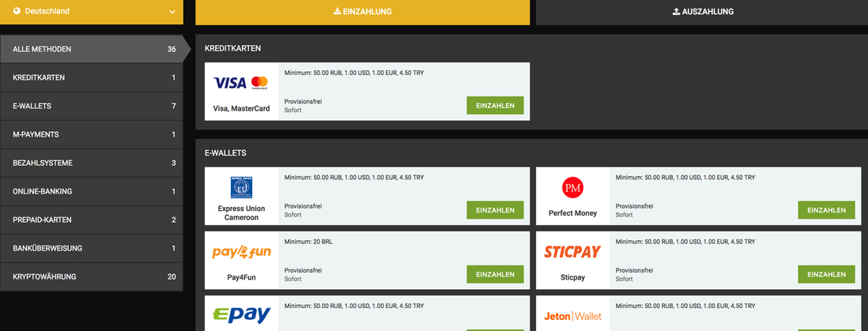Click the count 3 beside Bezahlsysteme
The image size is (868, 331).
coord(174,164)
